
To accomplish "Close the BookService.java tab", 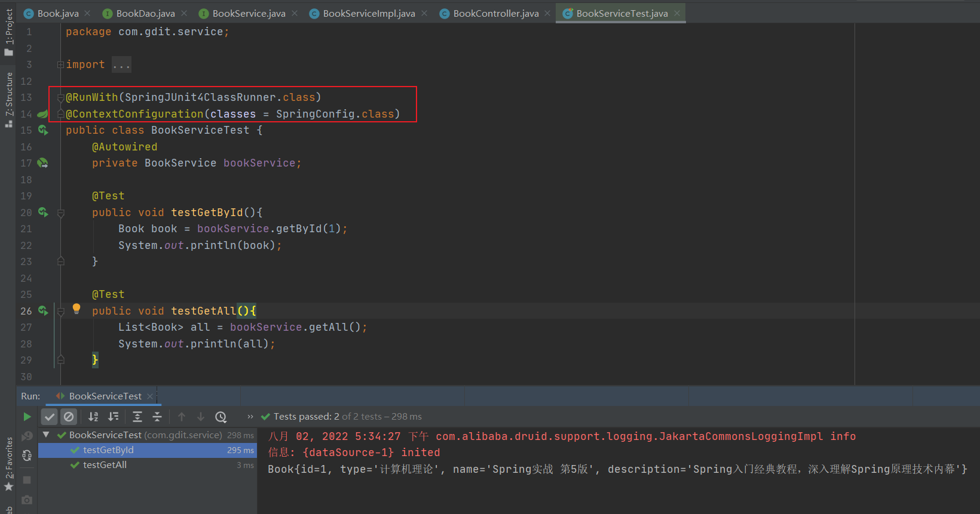I will tap(295, 13).
